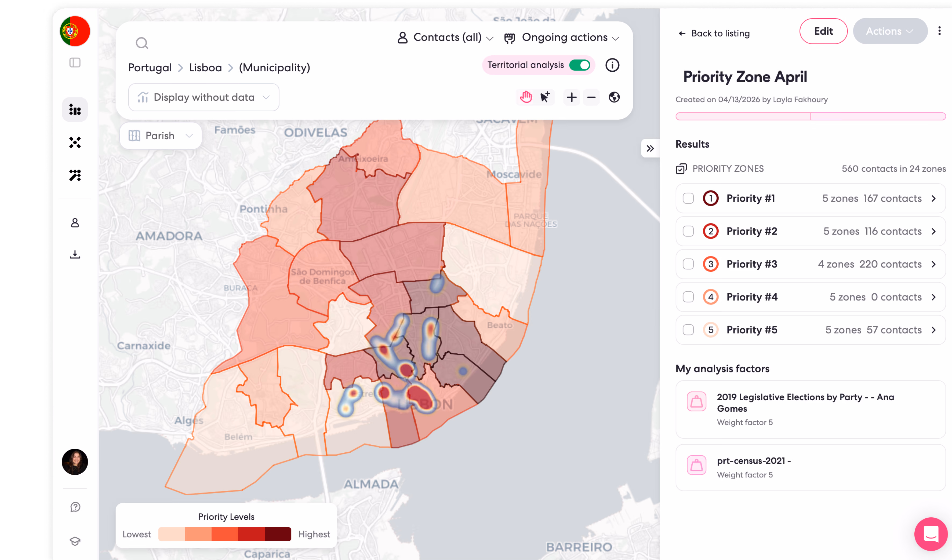Zoom in with the plus icon
This screenshot has width=952, height=560.
coord(572,97)
